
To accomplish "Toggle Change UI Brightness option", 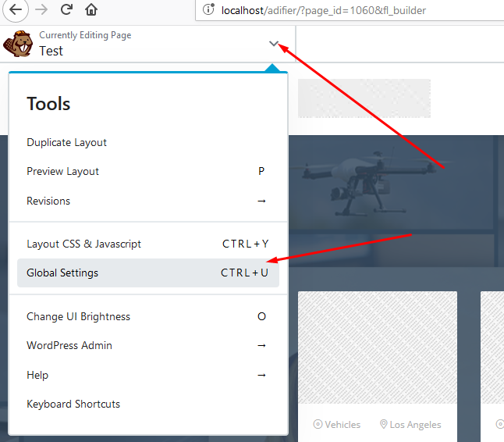I will click(x=78, y=316).
